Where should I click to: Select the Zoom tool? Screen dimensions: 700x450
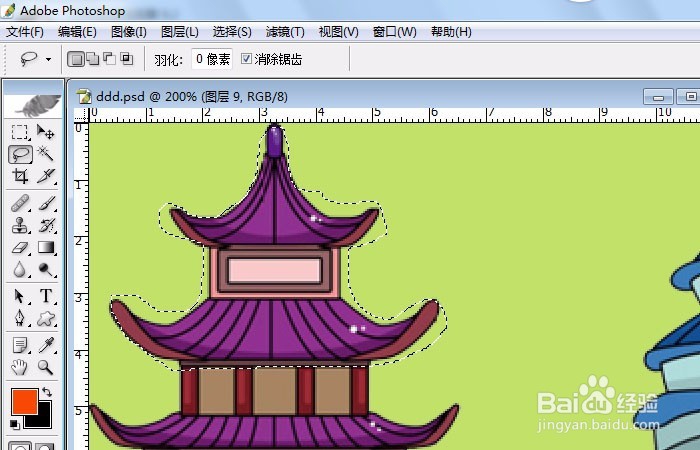point(46,367)
